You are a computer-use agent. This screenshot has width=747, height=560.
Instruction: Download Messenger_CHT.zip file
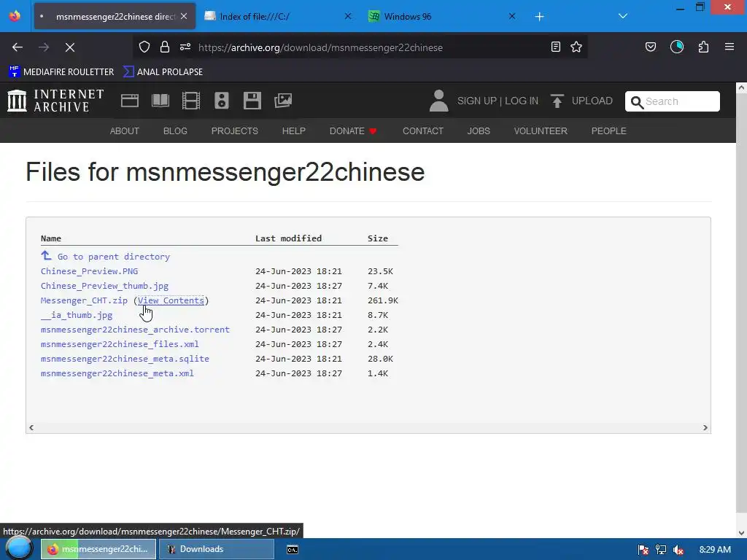point(85,300)
